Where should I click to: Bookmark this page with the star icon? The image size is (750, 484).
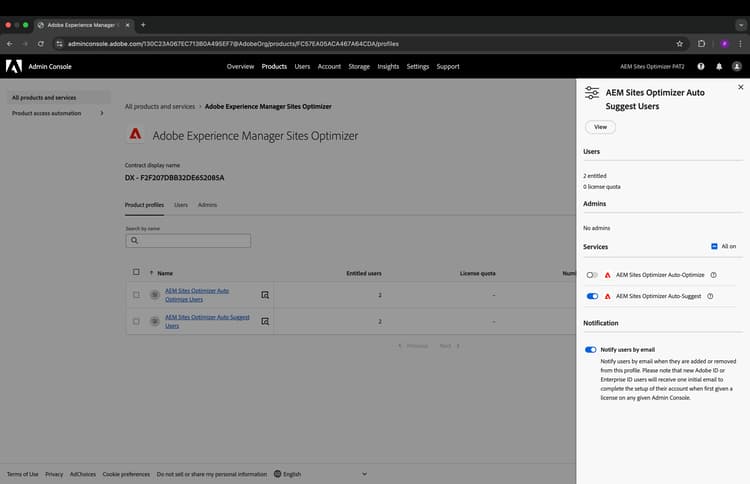click(679, 44)
